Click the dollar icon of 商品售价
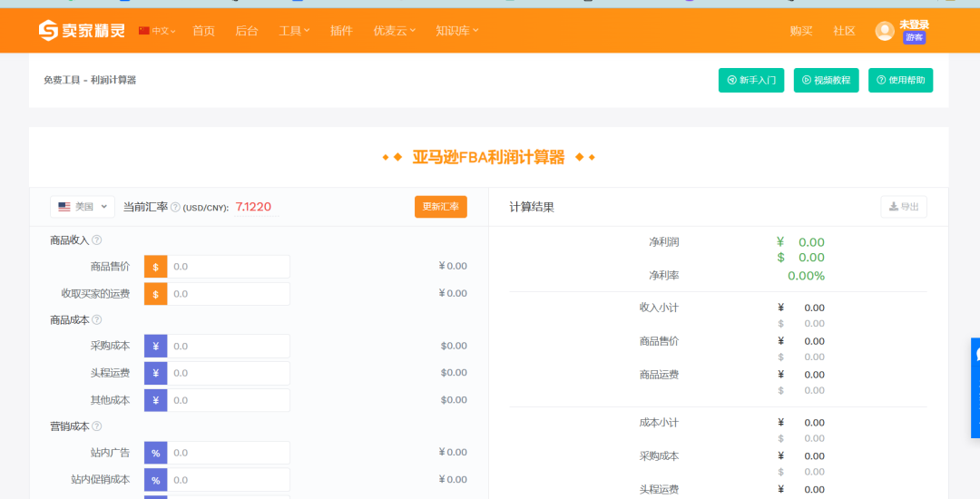This screenshot has width=980, height=499. (x=156, y=267)
